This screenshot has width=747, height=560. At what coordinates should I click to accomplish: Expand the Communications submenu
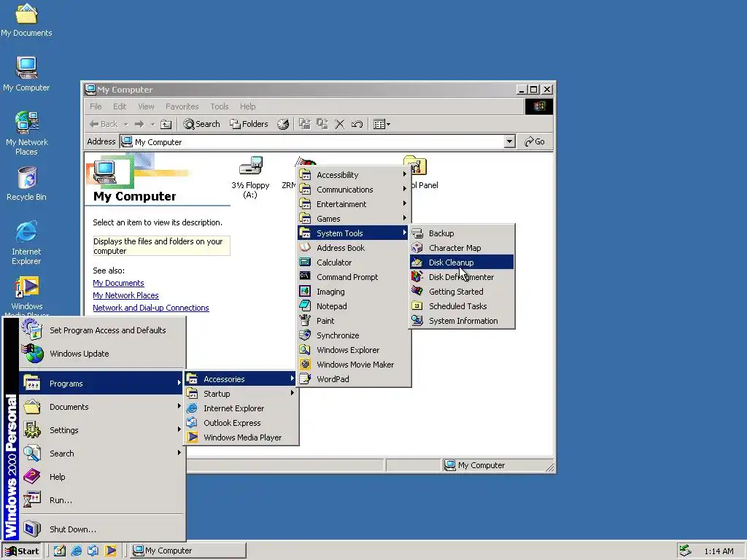[x=353, y=190]
